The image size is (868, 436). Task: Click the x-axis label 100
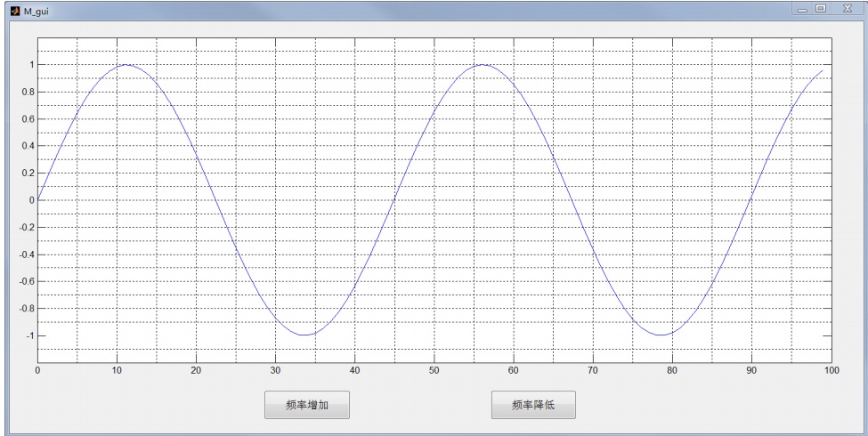[x=831, y=370]
